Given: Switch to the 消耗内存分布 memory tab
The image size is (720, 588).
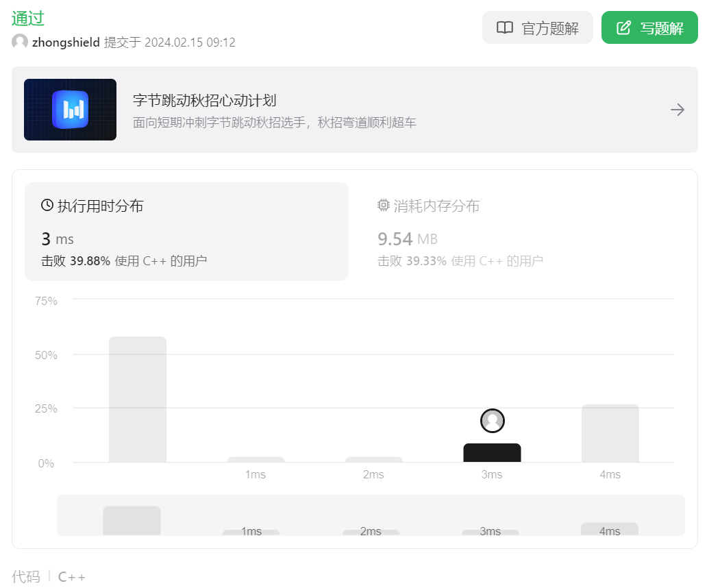Looking at the screenshot, I should 523,232.
